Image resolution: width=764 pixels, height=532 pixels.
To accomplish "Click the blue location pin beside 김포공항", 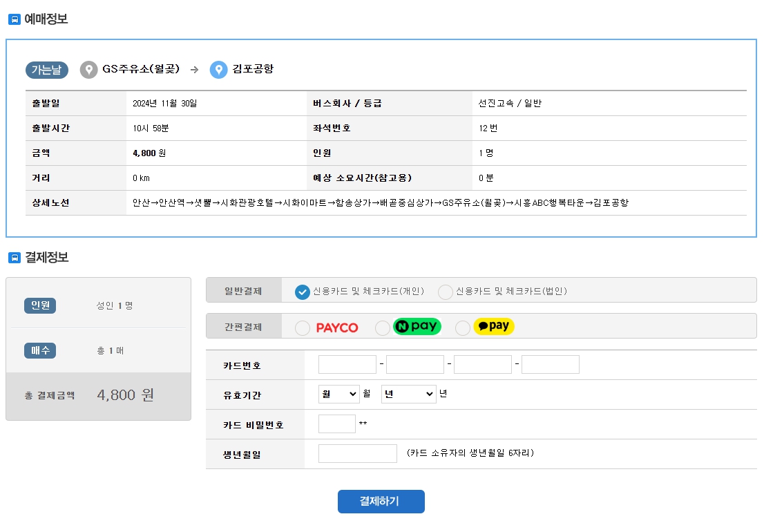I will [x=219, y=69].
